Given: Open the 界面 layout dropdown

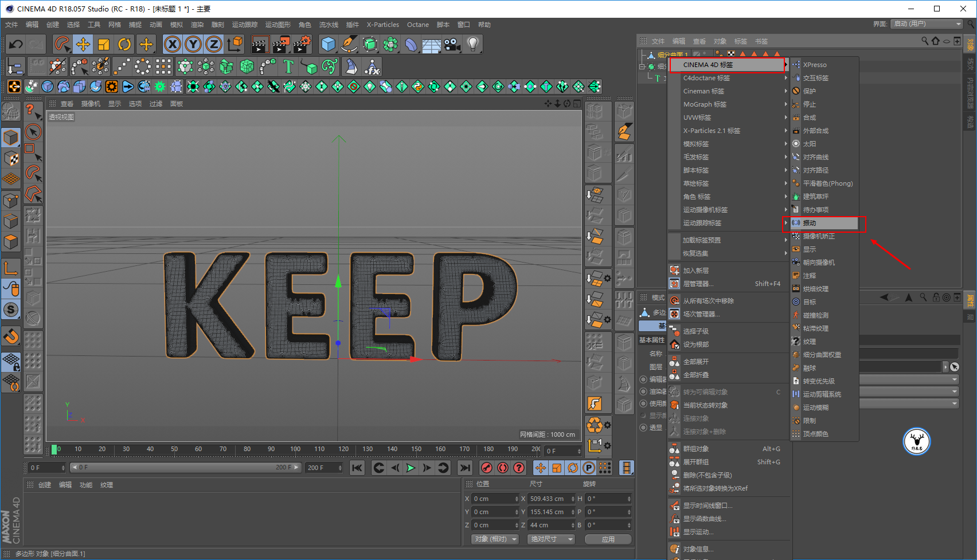Looking at the screenshot, I should (x=927, y=24).
